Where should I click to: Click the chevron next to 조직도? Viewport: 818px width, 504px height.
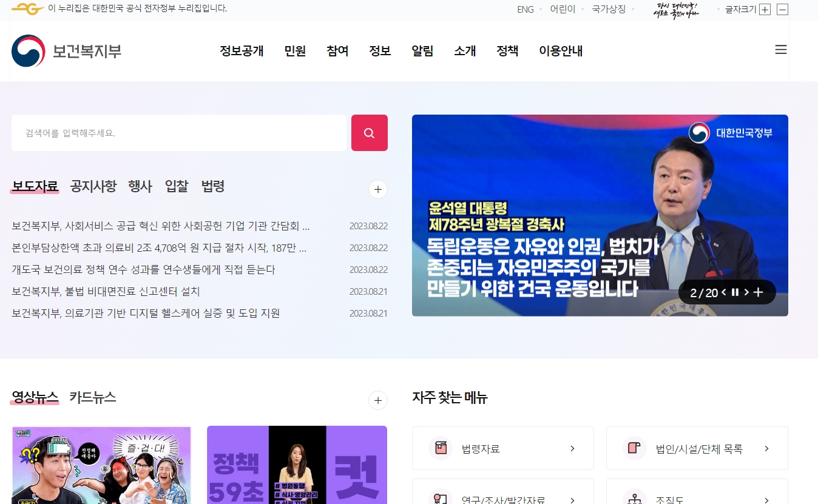tap(766, 499)
